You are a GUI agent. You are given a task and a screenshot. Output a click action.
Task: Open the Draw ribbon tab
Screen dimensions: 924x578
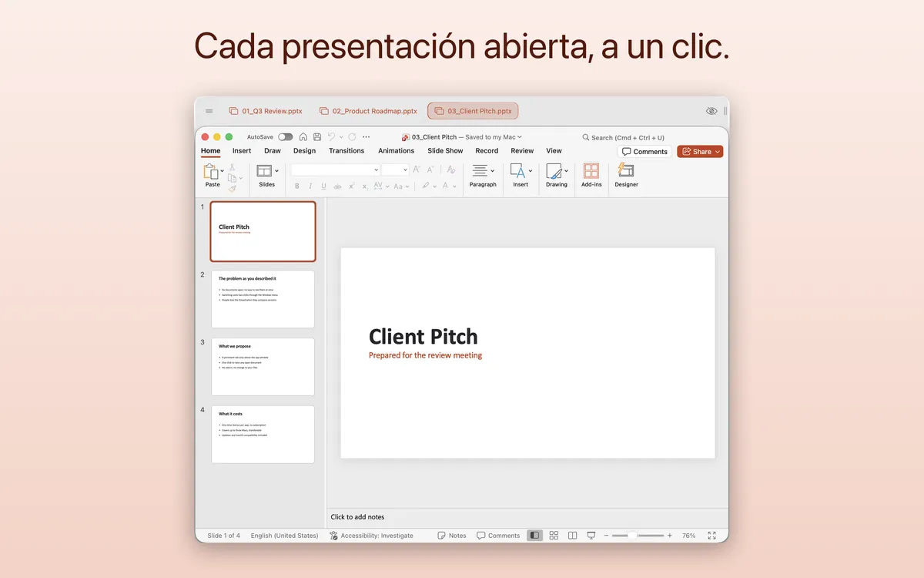coord(273,151)
